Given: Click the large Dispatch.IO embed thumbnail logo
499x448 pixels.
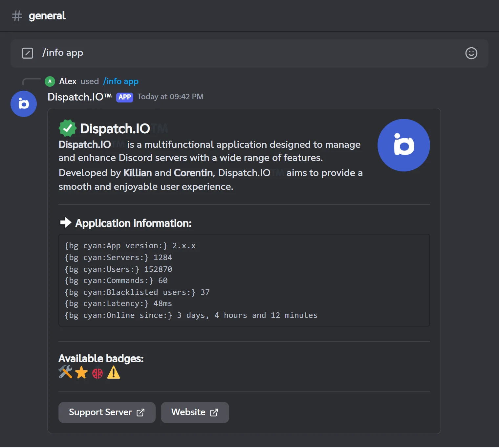Looking at the screenshot, I should click(x=404, y=145).
